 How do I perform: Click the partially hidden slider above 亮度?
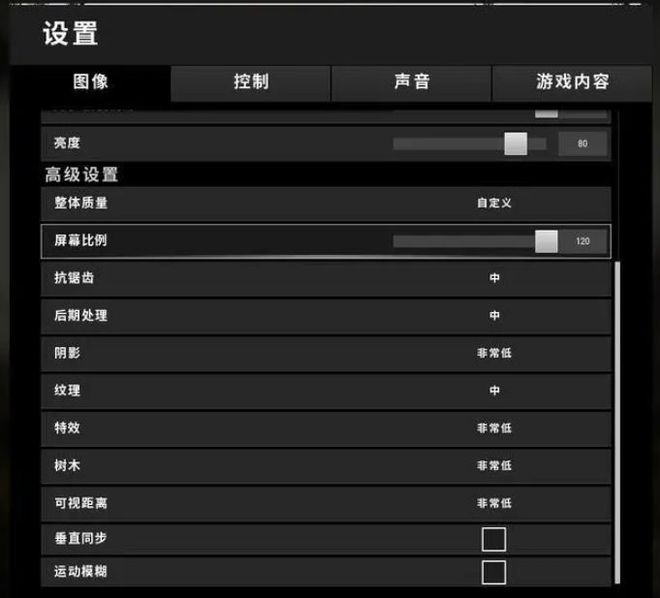pos(546,114)
